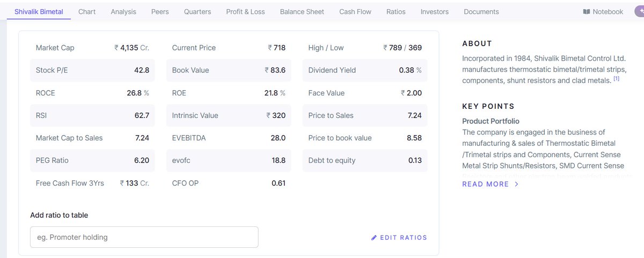
Task: Select the Profit & Loss tab
Action: pos(245,12)
